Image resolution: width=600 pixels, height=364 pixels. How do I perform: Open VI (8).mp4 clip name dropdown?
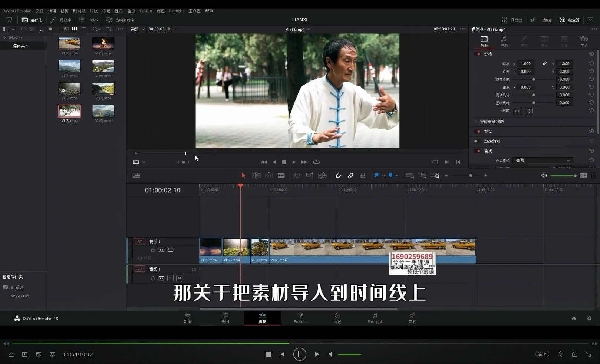coord(297,29)
